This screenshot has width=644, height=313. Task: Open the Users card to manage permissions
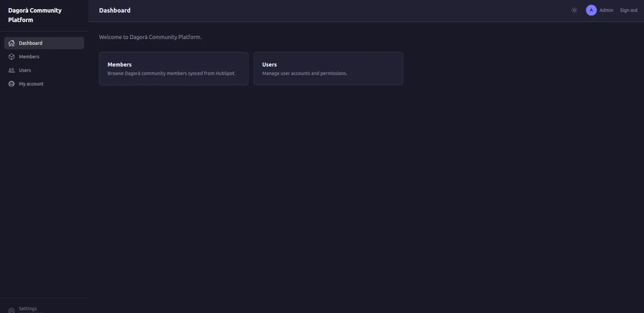point(328,68)
